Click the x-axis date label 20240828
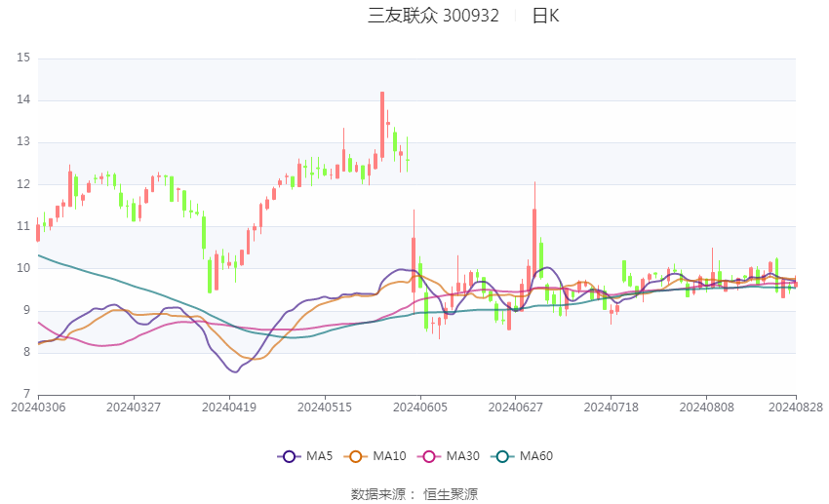Image resolution: width=829 pixels, height=504 pixels. click(x=796, y=407)
